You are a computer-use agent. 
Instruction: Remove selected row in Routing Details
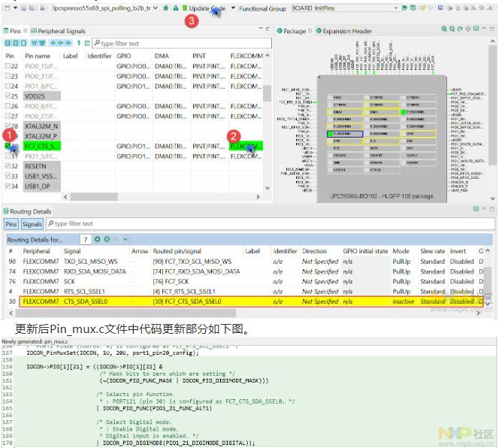click(x=107, y=239)
